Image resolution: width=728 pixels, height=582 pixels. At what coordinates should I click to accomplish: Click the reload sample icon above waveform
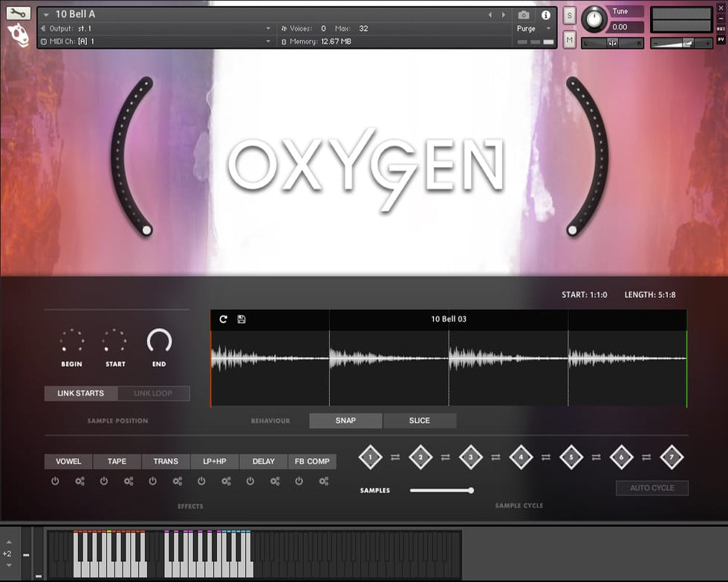[223, 319]
